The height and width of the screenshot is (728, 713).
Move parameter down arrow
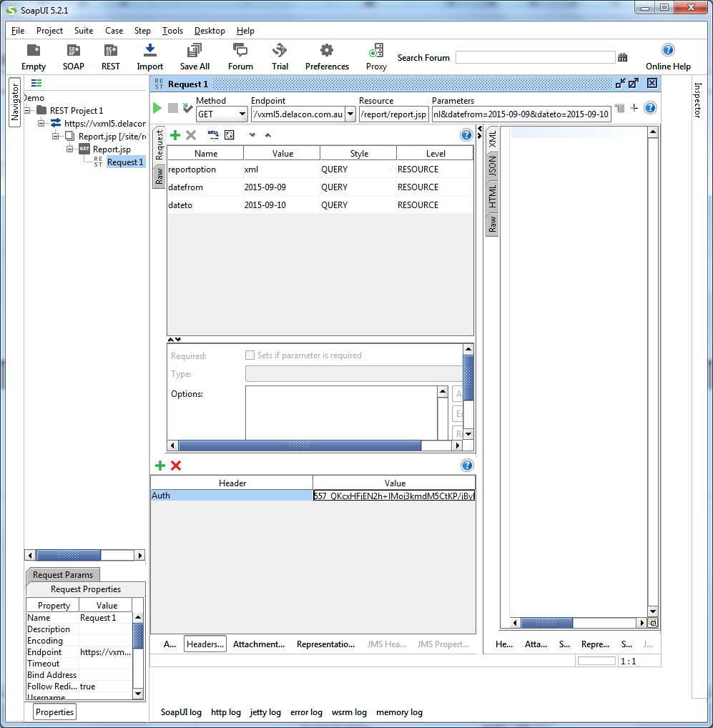252,135
